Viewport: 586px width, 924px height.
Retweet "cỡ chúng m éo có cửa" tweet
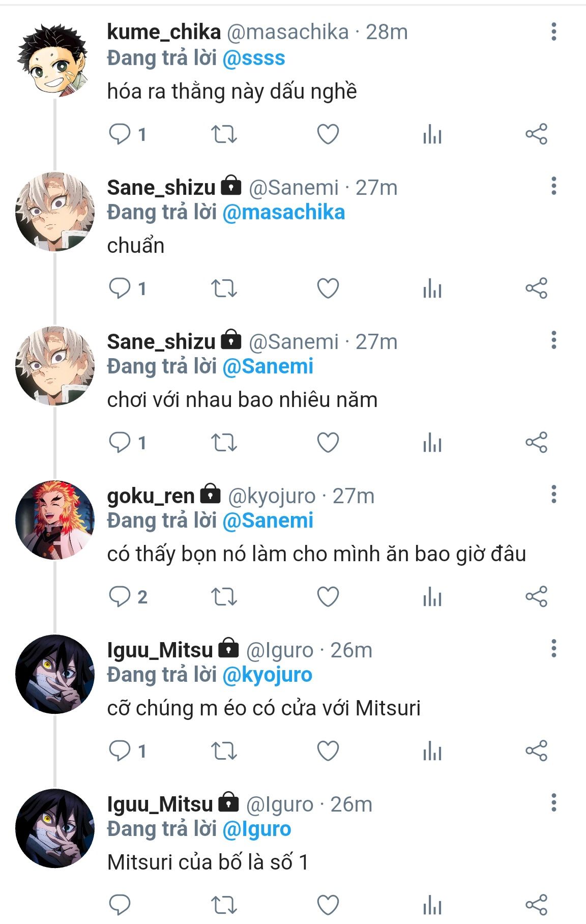(224, 750)
